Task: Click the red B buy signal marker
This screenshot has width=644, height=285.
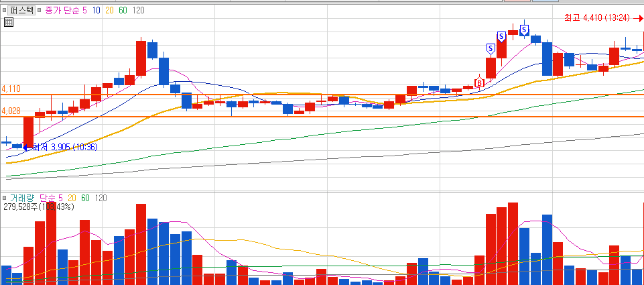Action: [479, 82]
